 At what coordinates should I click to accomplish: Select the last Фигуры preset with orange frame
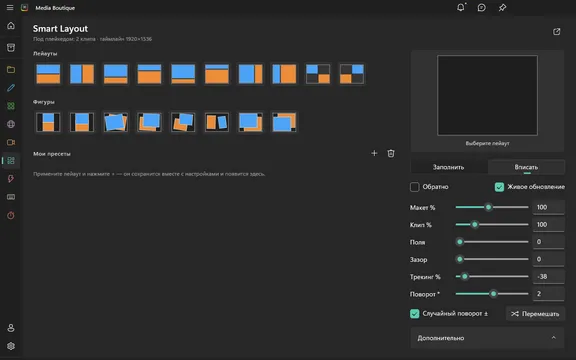[x=284, y=122]
